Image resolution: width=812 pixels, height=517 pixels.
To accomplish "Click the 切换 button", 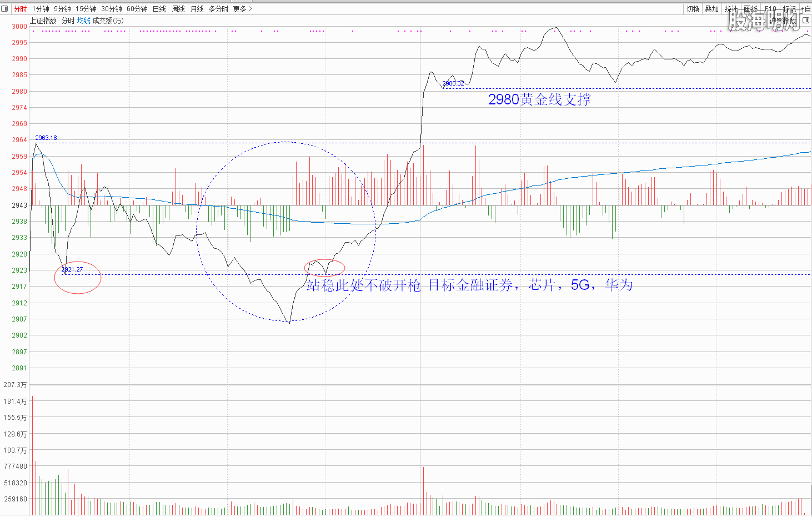I will coord(693,9).
